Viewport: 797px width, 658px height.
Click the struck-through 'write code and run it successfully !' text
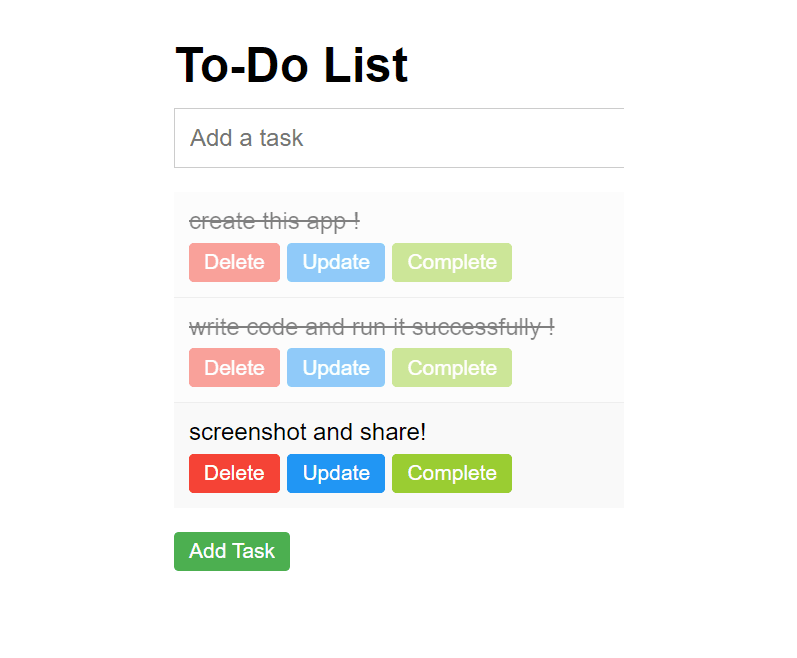click(x=371, y=327)
